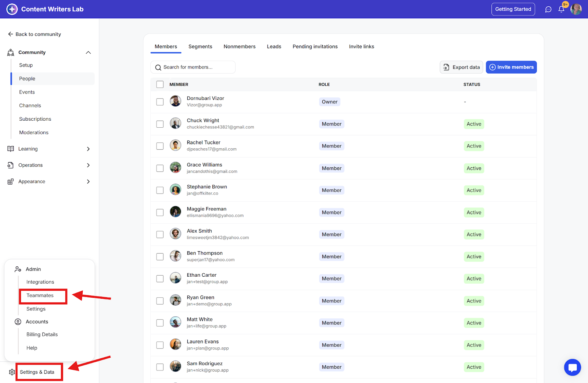
Task: Click in the Search for members field
Action: [x=193, y=67]
